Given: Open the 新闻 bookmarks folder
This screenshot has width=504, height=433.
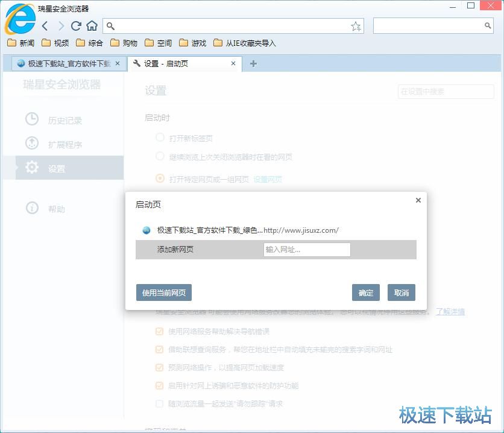Looking at the screenshot, I should coord(21,43).
